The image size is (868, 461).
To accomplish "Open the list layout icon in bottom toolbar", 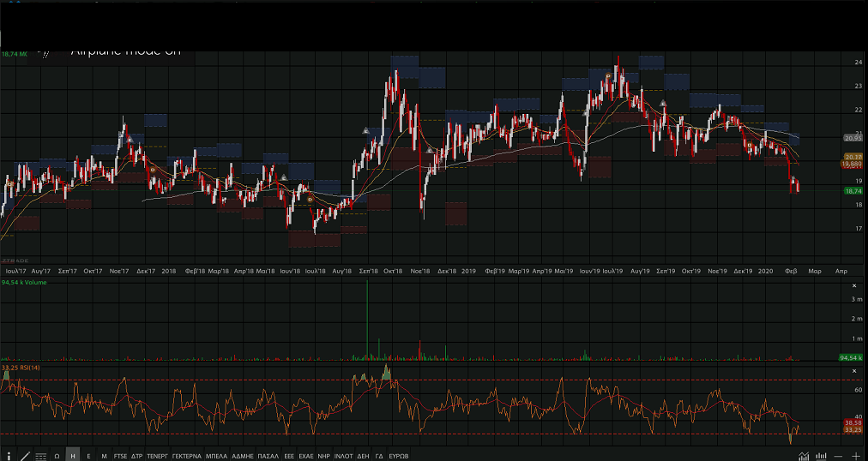I will (40, 457).
